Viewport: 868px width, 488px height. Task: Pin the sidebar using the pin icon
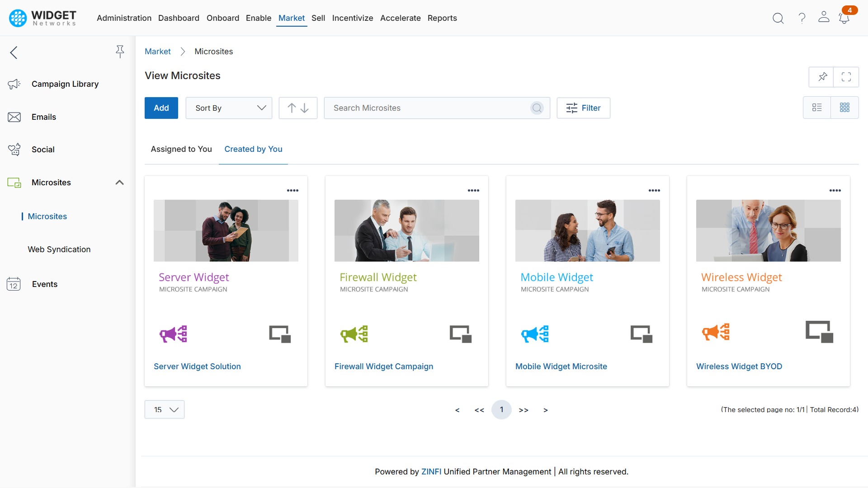[x=120, y=52]
